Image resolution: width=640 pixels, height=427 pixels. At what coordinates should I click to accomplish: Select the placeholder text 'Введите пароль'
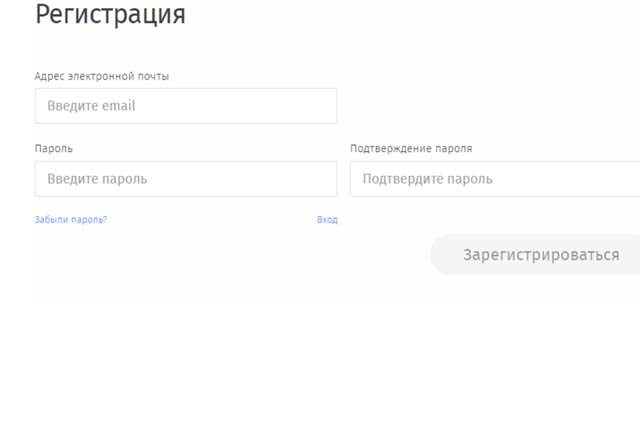97,179
